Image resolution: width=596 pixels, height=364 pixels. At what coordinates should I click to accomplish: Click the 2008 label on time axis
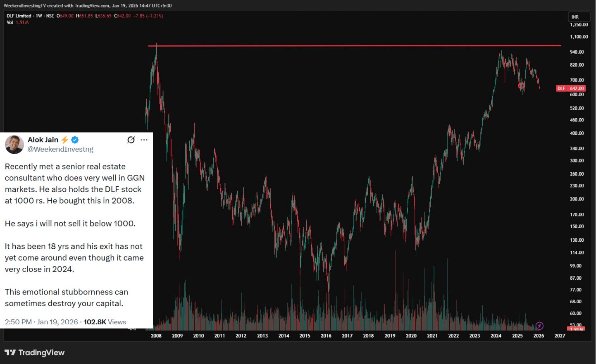[156, 336]
